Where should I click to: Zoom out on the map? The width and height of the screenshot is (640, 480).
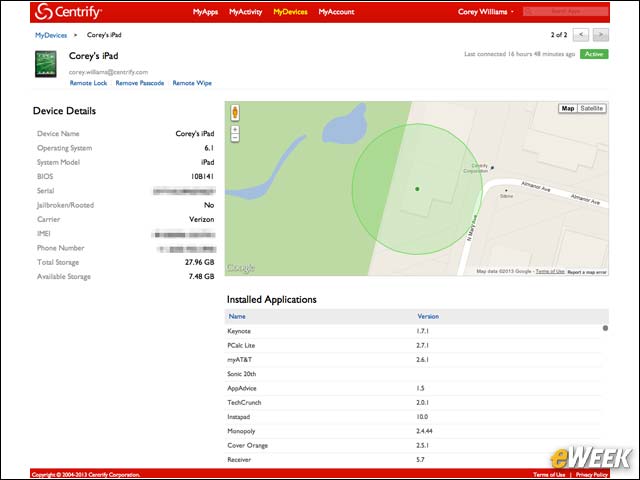[235, 138]
